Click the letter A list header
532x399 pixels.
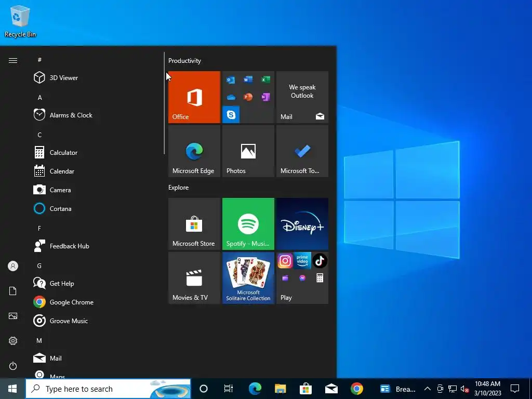39,98
